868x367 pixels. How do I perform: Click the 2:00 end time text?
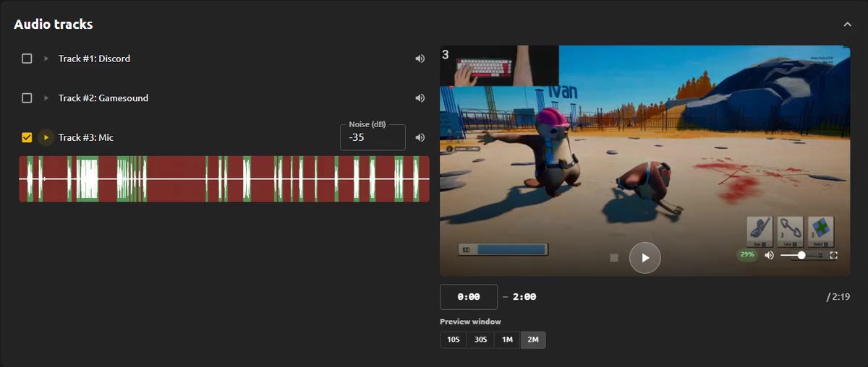tap(524, 297)
